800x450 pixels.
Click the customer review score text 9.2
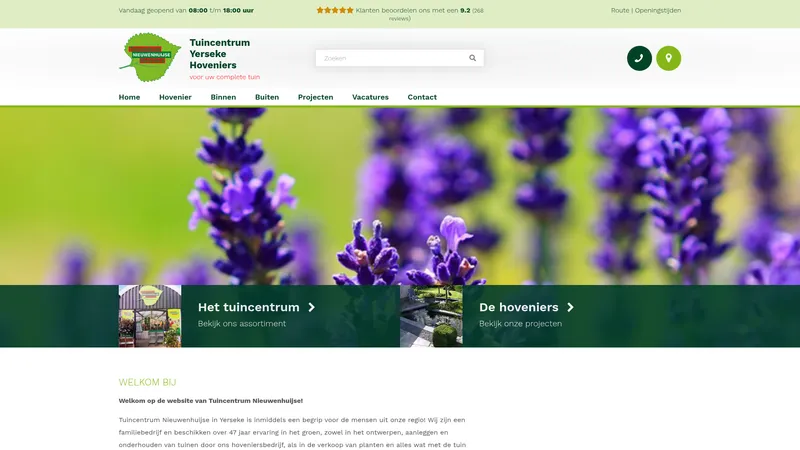point(465,10)
